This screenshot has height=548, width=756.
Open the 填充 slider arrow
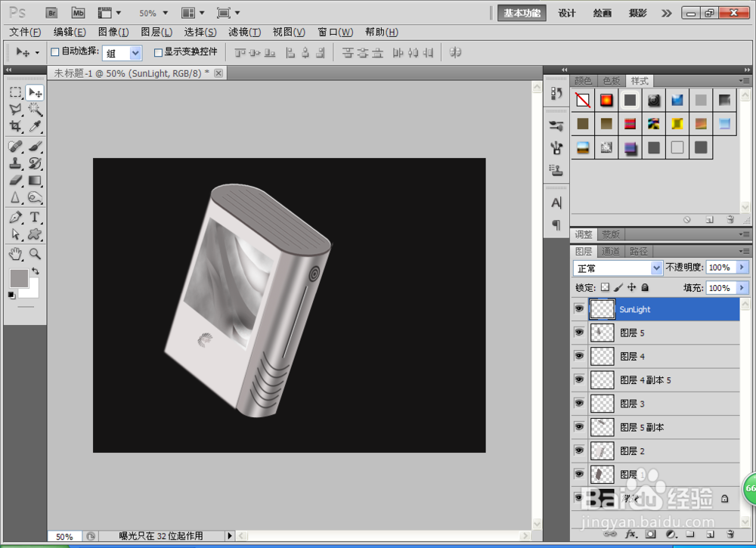(x=742, y=288)
